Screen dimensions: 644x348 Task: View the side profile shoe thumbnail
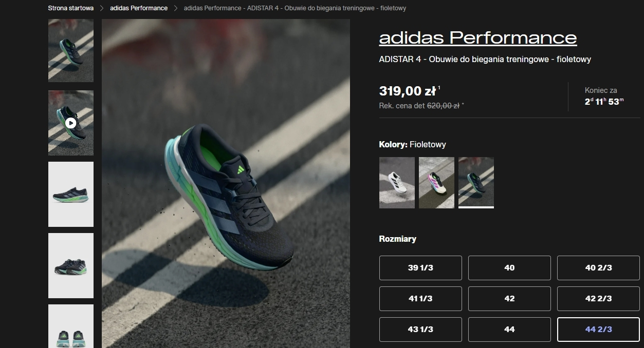[x=71, y=194]
